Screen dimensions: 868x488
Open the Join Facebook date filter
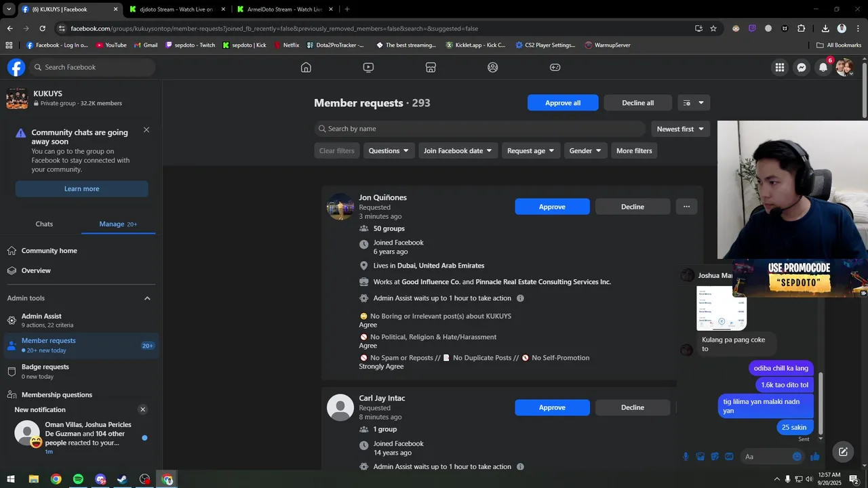coord(458,150)
